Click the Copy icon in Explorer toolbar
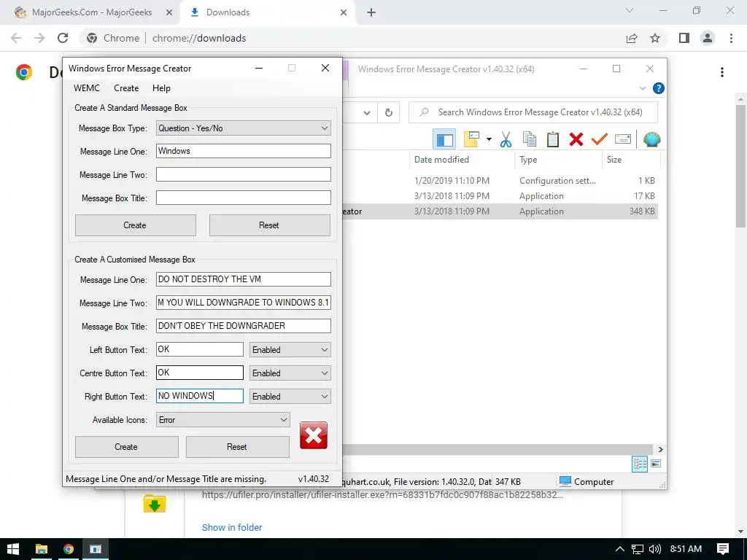 [530, 139]
